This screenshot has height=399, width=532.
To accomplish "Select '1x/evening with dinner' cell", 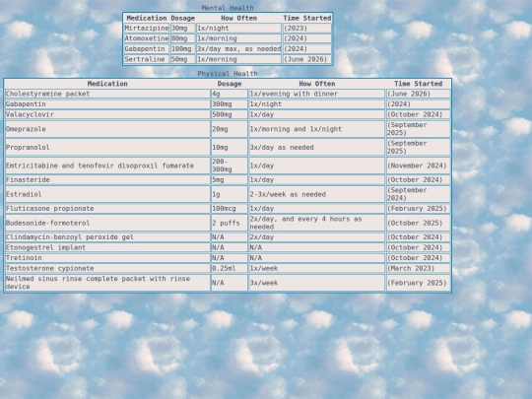I will [317, 94].
